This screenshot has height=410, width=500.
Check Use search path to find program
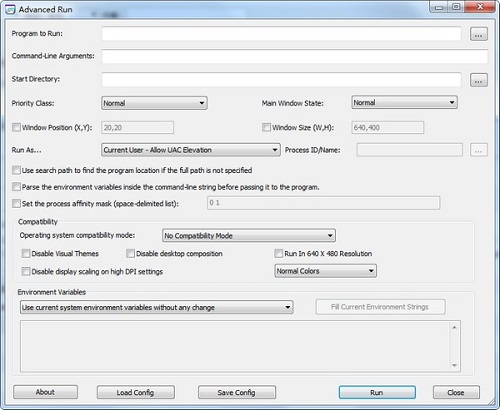16,170
